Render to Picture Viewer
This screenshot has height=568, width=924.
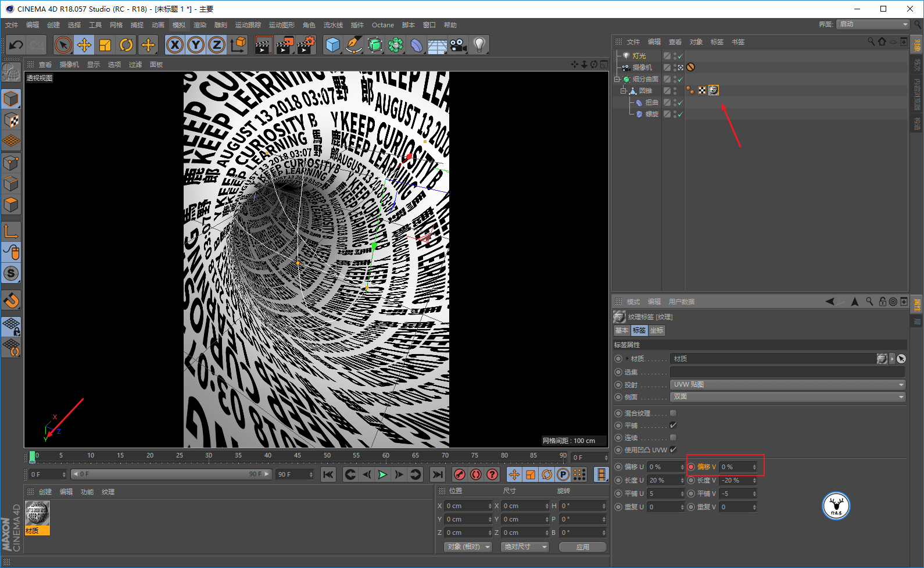(285, 45)
